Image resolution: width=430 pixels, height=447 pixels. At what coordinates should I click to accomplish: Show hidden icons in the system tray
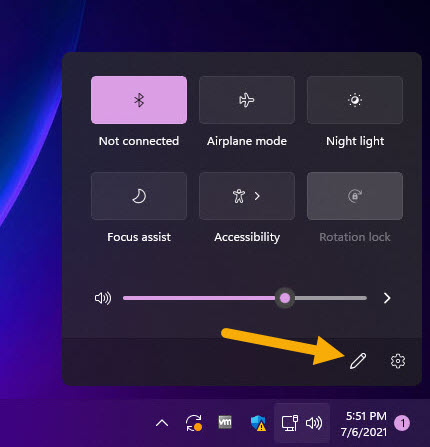(162, 423)
